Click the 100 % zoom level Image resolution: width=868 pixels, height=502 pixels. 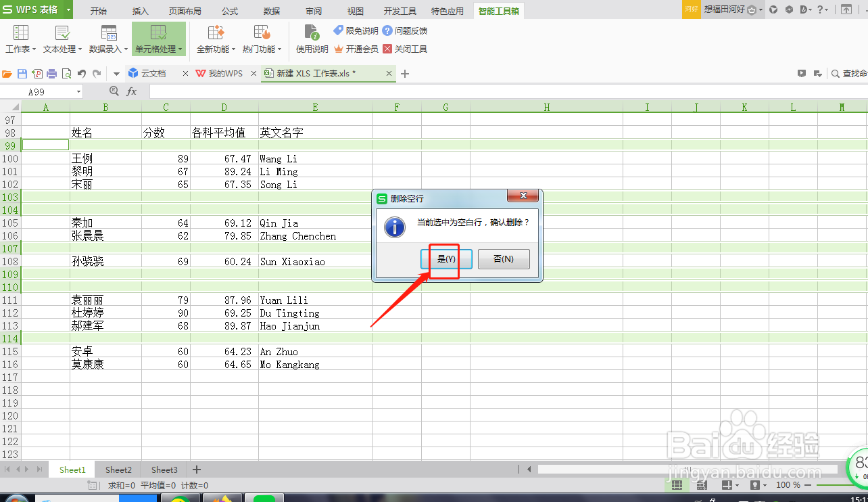pyautogui.click(x=788, y=485)
